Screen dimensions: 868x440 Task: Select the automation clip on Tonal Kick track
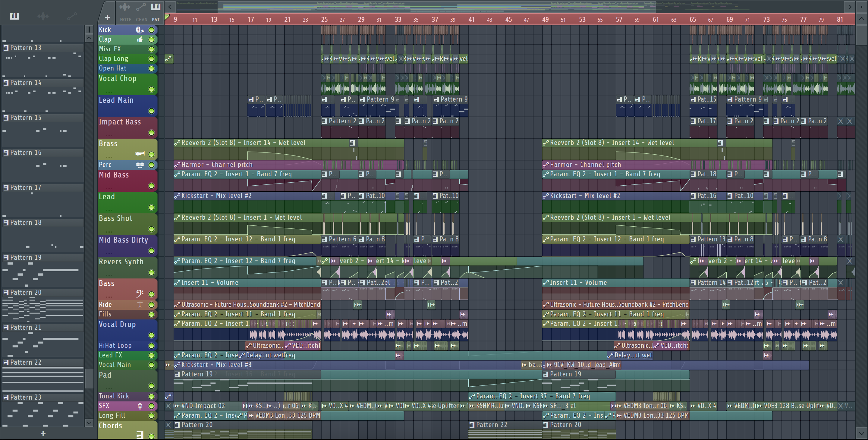(x=169, y=396)
